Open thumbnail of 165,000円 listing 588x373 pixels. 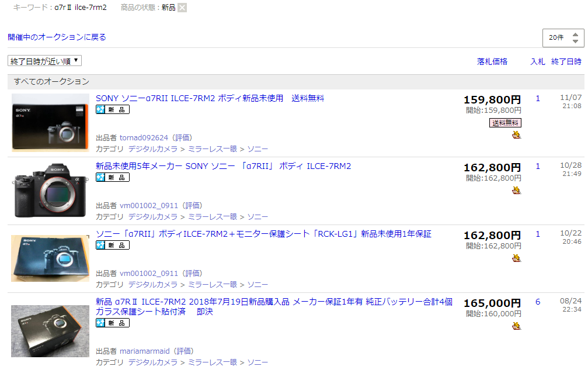pos(50,331)
